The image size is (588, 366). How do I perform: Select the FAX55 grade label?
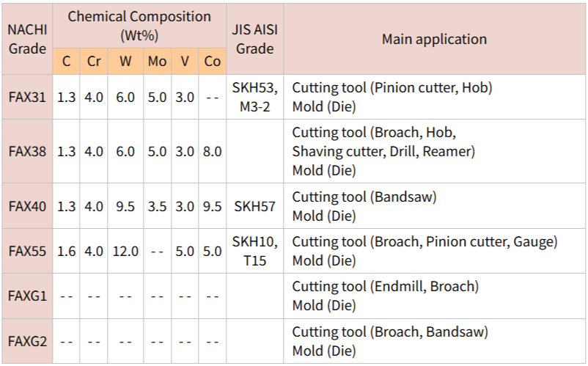tap(27, 251)
